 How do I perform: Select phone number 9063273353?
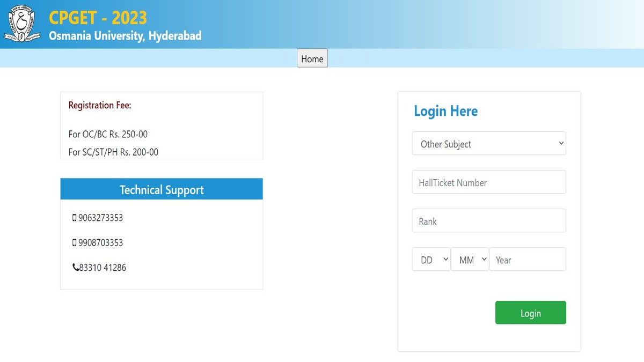pyautogui.click(x=101, y=218)
